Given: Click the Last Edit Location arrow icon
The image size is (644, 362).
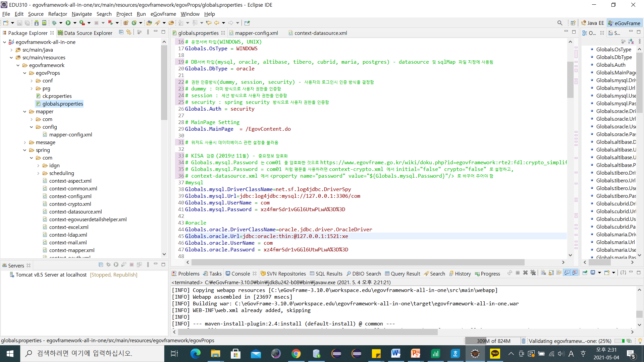Looking at the screenshot, I should (209, 23).
